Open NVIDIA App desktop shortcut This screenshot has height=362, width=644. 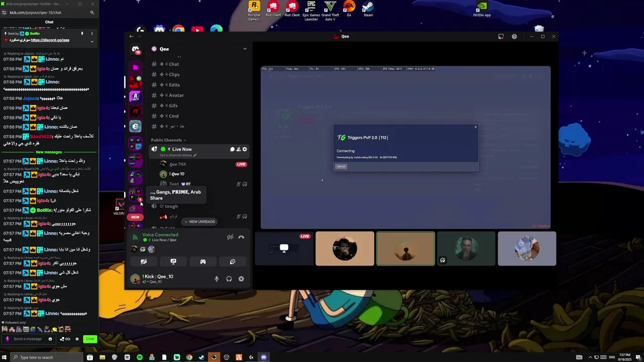(x=482, y=9)
